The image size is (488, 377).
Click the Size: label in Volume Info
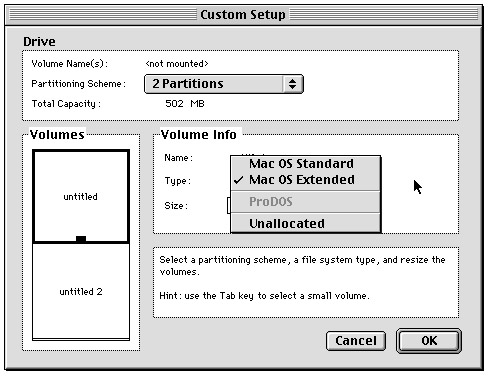(176, 206)
